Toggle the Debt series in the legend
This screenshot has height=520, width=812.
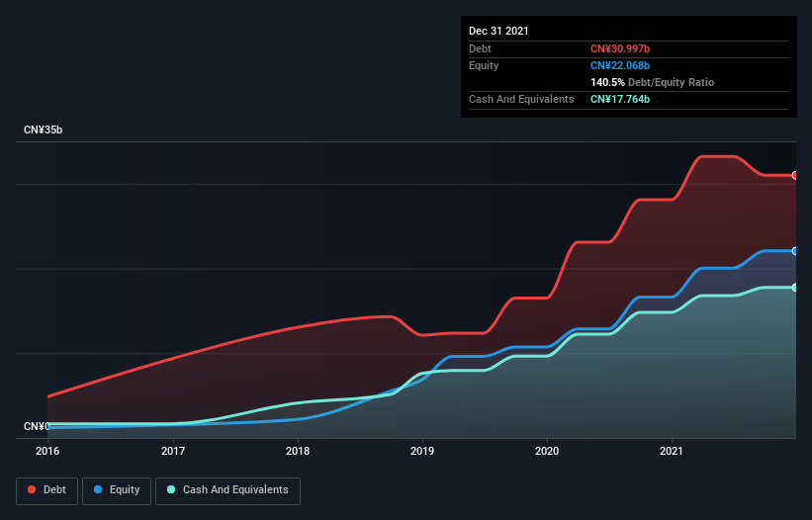pos(46,490)
